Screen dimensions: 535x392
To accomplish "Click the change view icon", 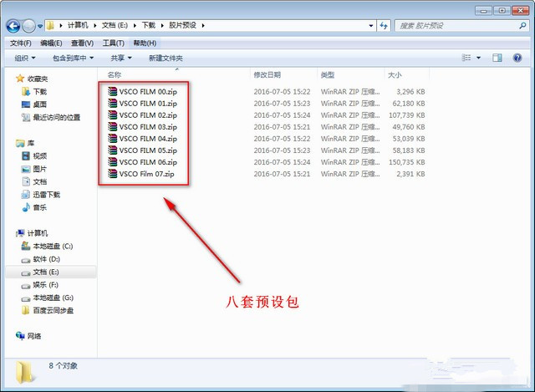I will [x=466, y=58].
